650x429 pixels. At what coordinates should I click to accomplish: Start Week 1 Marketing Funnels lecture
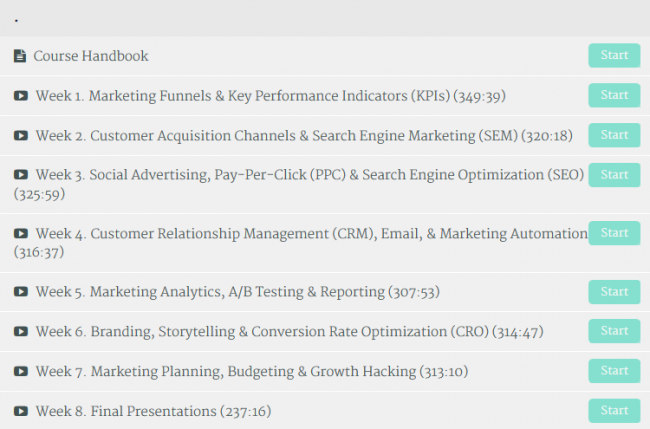(x=614, y=95)
